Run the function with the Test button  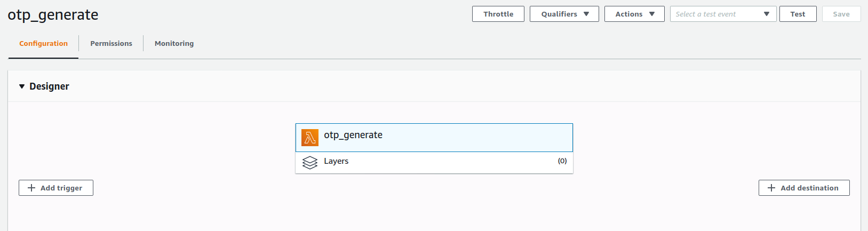pyautogui.click(x=798, y=14)
